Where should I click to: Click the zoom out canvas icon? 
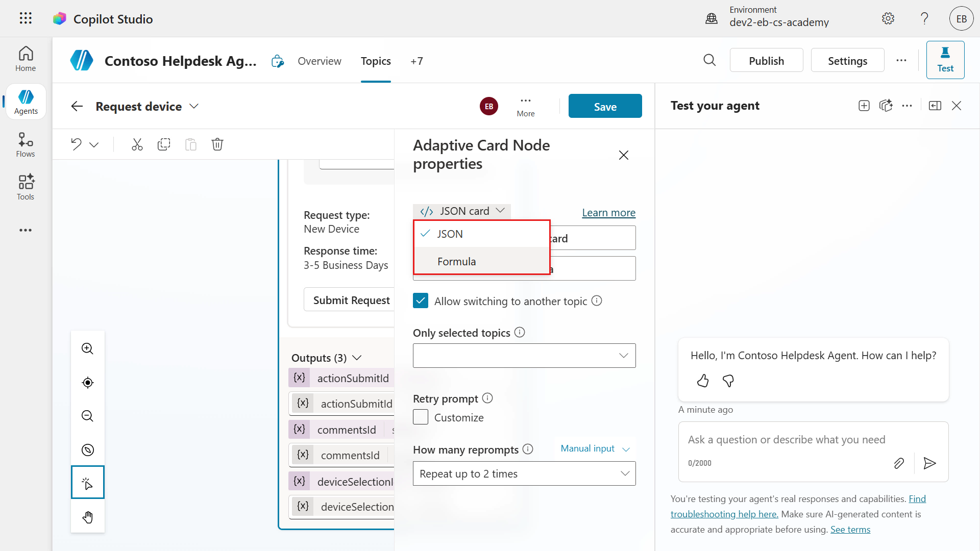[x=88, y=416]
